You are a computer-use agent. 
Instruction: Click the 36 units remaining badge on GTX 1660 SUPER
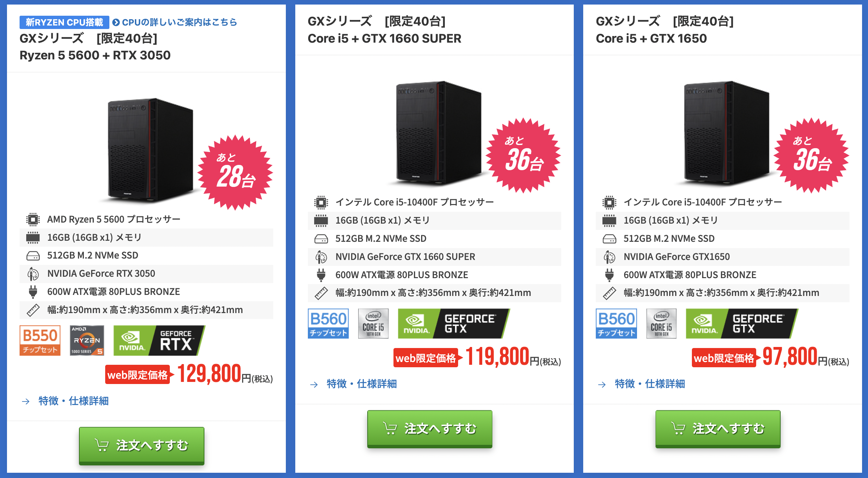[523, 155]
